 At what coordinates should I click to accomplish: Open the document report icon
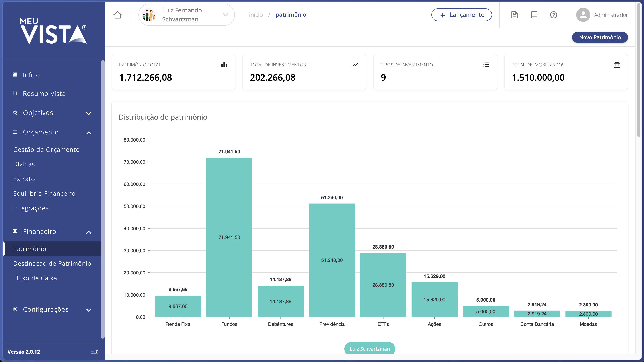pos(515,15)
